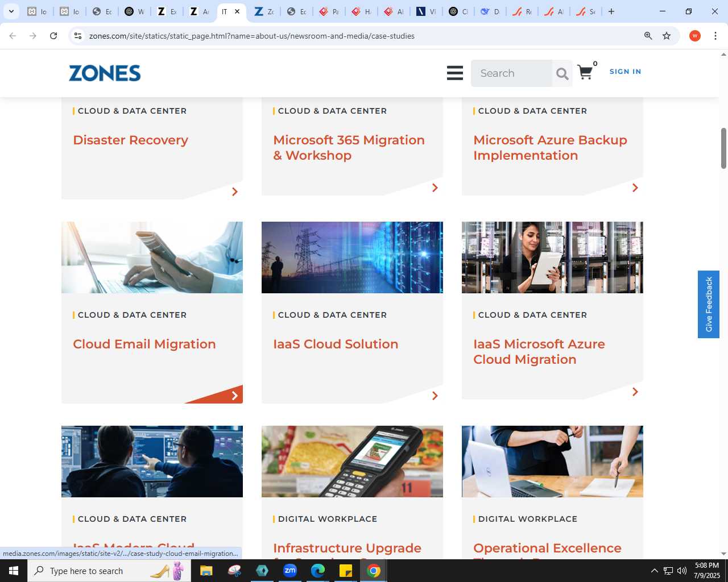Click the search magnifier button

562,73
